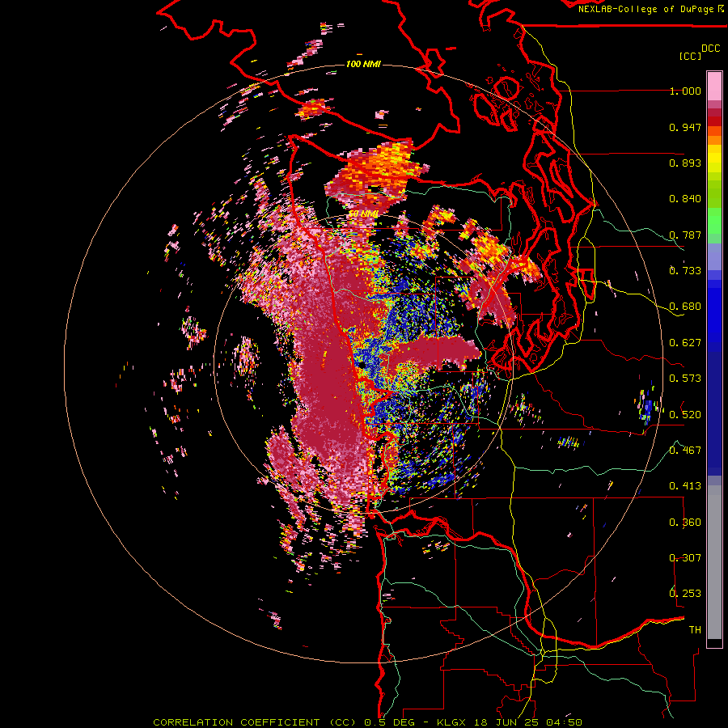This screenshot has width=728, height=728.
Task: Click the gray lower segment of the color bar
Action: (x=714, y=562)
